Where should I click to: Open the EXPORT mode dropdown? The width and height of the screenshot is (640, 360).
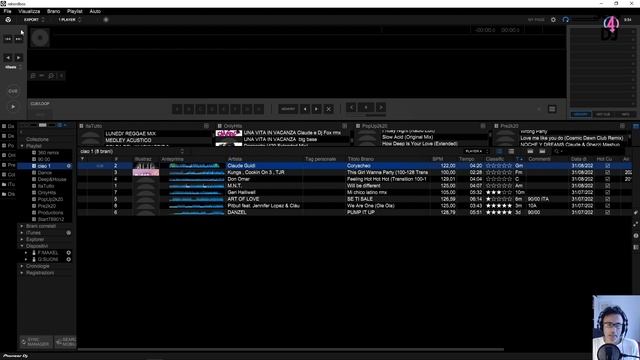[33, 20]
